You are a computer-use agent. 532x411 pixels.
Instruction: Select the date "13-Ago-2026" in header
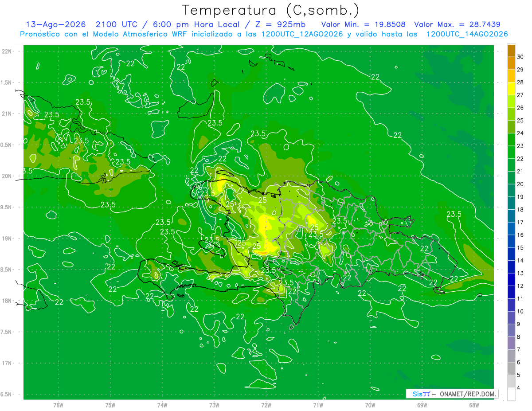56,24
